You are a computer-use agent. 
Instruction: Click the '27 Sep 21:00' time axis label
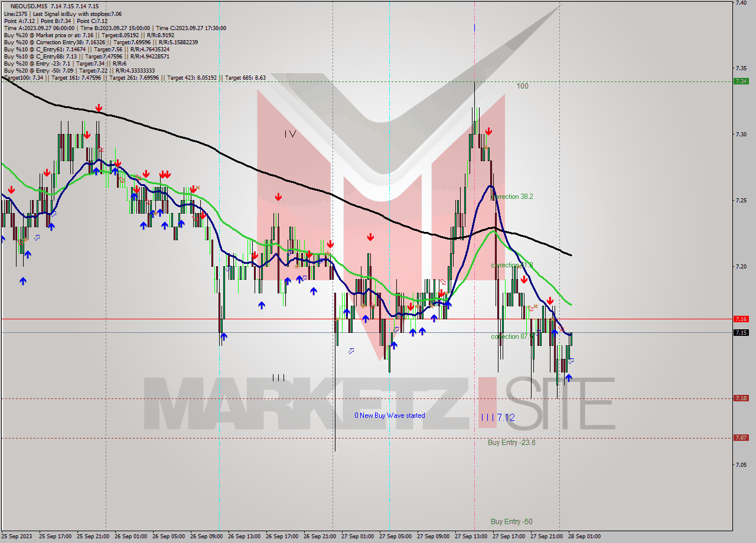coord(546,537)
